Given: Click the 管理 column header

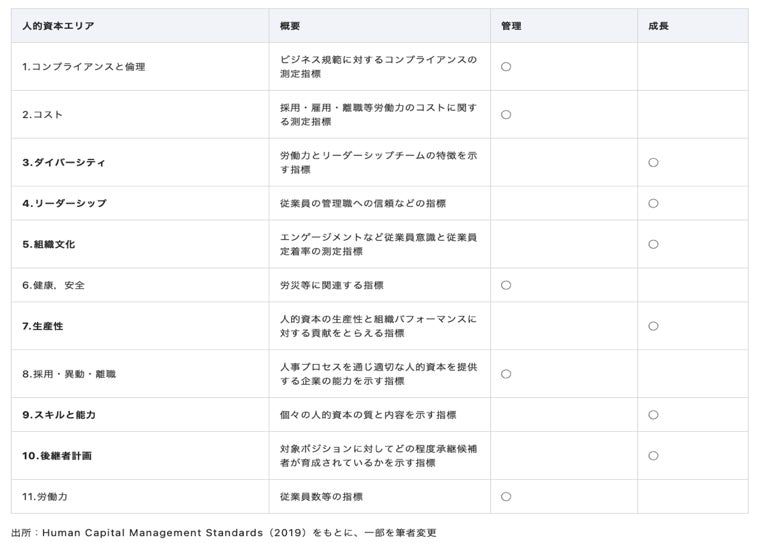Looking at the screenshot, I should tap(511, 26).
